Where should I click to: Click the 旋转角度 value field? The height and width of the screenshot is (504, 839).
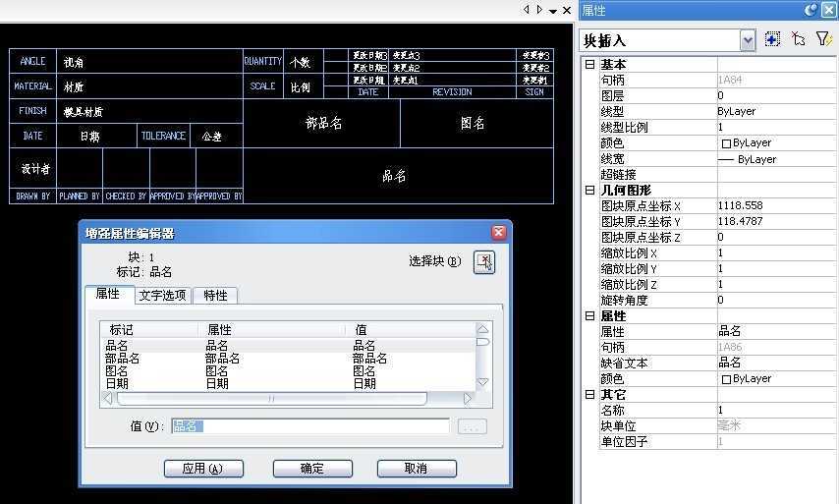776,301
